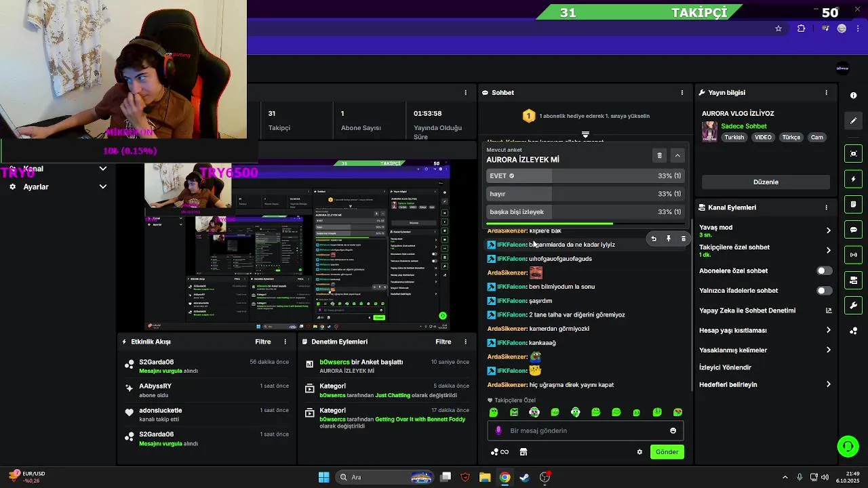Select the başka bişi izleyek poll bar
The height and width of the screenshot is (488, 868).
[x=585, y=211]
